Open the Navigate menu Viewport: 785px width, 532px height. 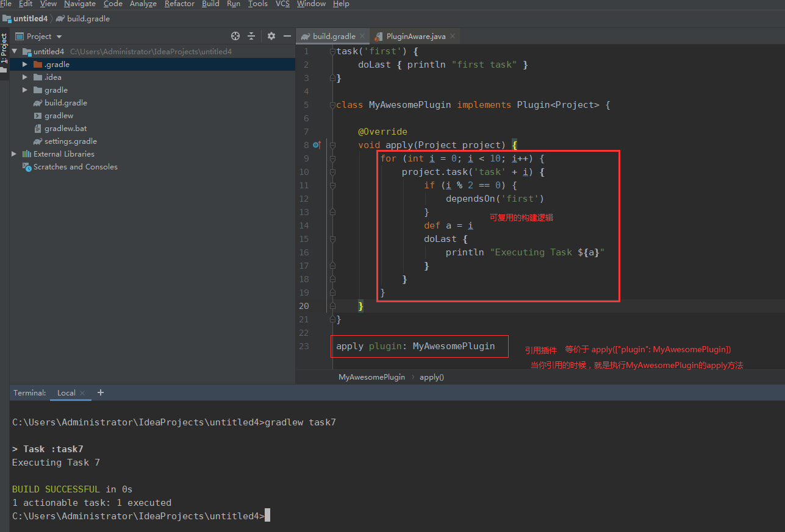80,4
